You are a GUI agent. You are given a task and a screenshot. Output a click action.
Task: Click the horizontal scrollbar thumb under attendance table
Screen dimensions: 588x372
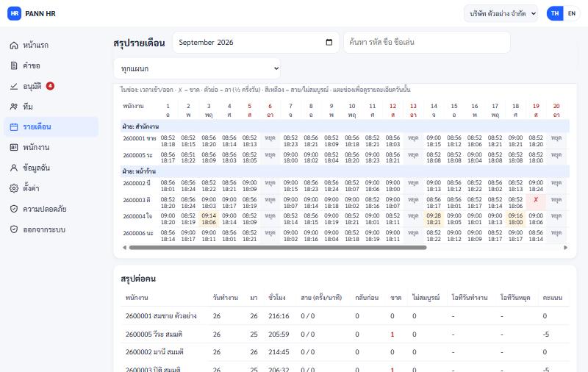pos(278,248)
